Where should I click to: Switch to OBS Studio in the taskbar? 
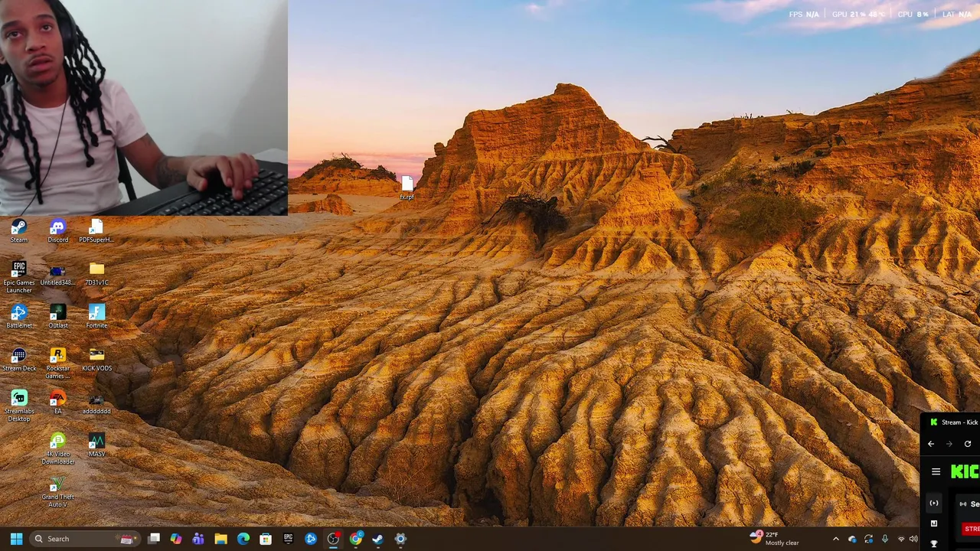pyautogui.click(x=333, y=539)
